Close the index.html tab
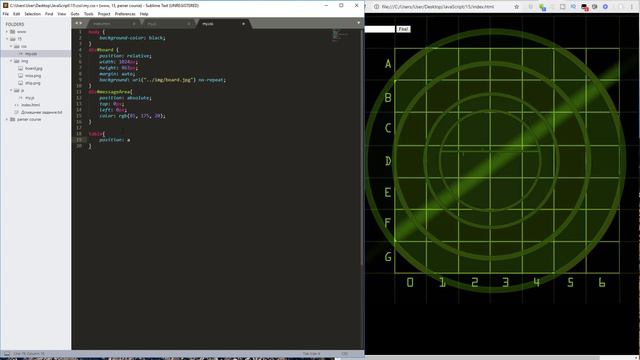The image size is (640, 360). click(134, 24)
